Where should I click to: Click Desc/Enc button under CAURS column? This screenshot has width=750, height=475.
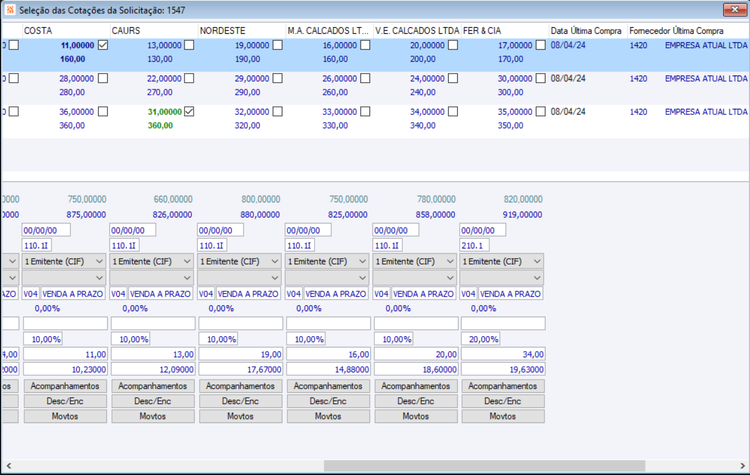coord(153,401)
